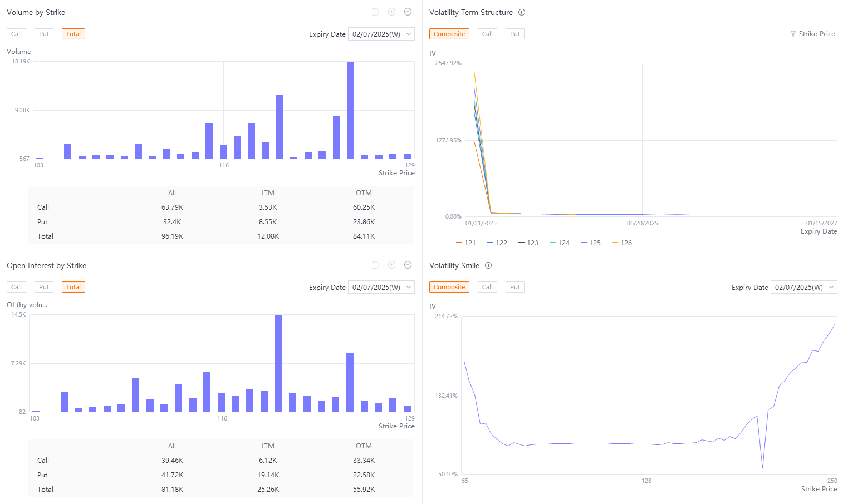
Task: Click the tallest bar in Open Interest chart
Action: [x=278, y=363]
